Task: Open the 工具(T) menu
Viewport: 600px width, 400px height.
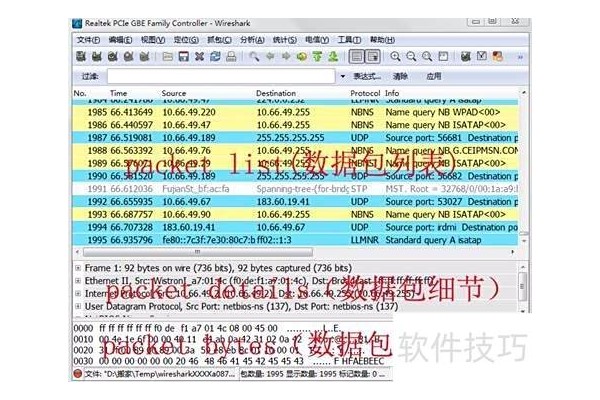Action: click(x=349, y=40)
